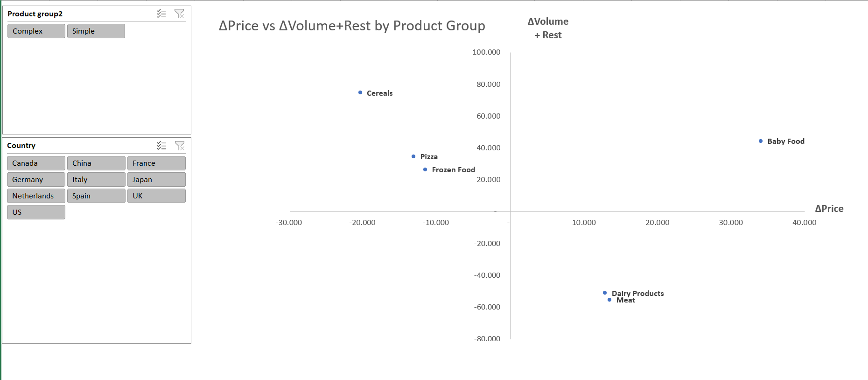Viewport: 868px width, 380px height.
Task: Clear filter on Country slicer
Action: tap(180, 146)
